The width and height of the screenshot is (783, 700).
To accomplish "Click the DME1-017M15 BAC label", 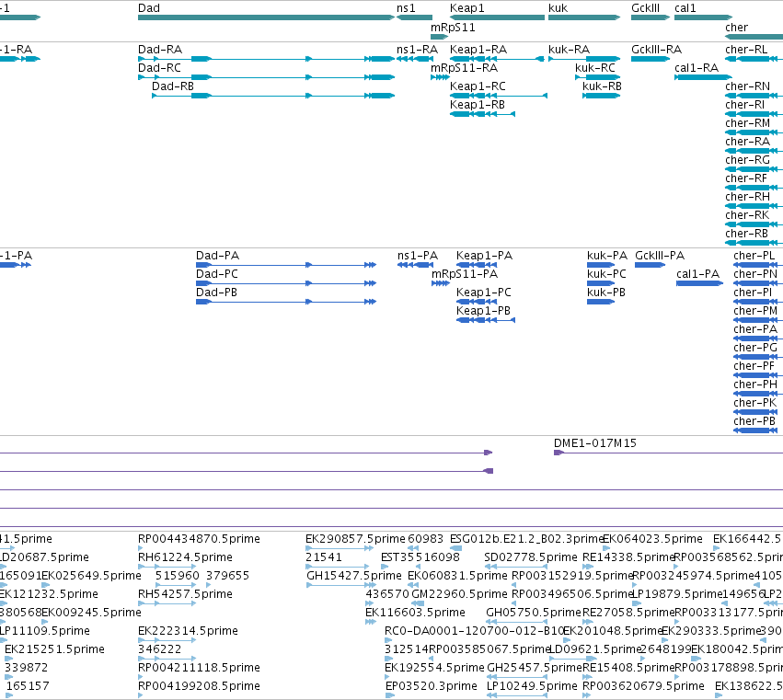I will click(x=595, y=443).
